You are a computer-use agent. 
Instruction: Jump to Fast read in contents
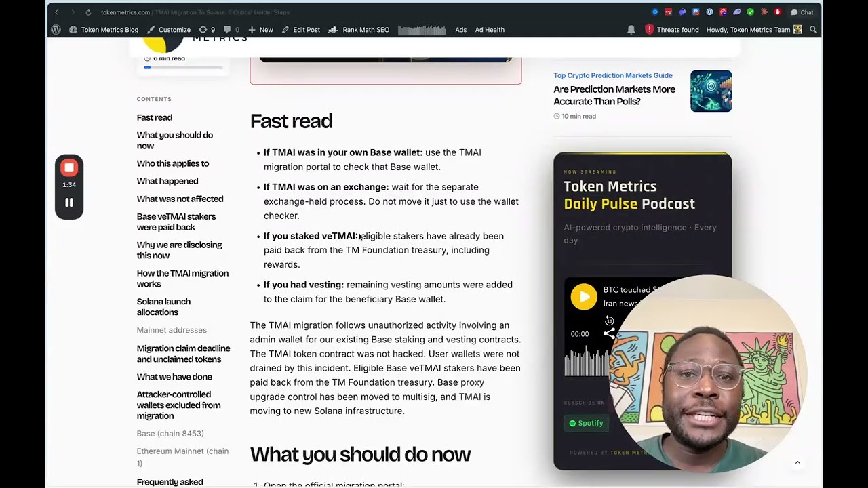click(x=155, y=117)
